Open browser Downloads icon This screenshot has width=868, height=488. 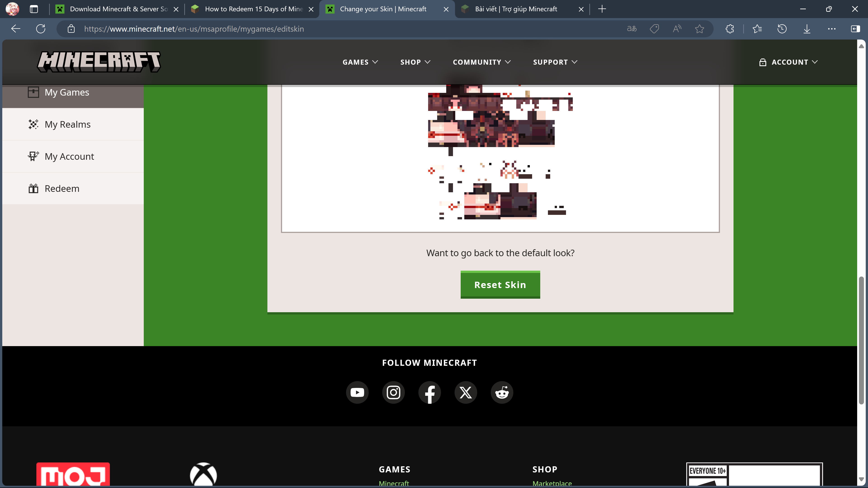(x=807, y=29)
